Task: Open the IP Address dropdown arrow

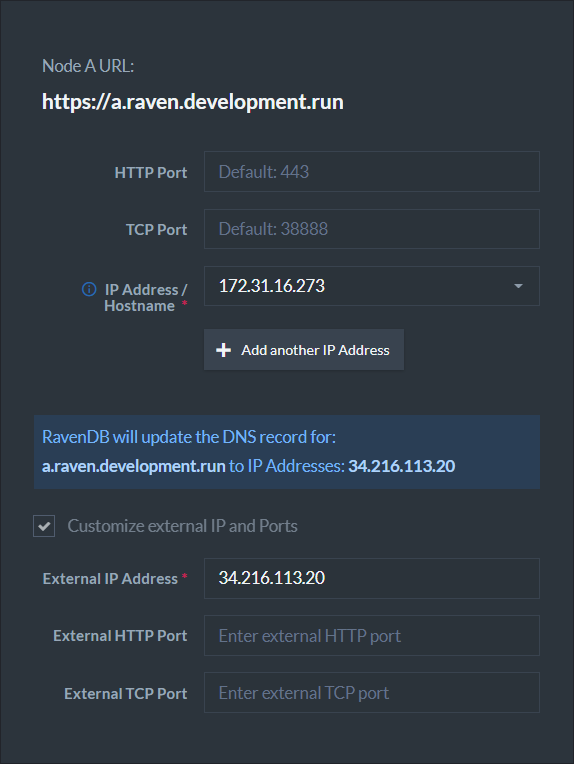Action: (x=518, y=286)
